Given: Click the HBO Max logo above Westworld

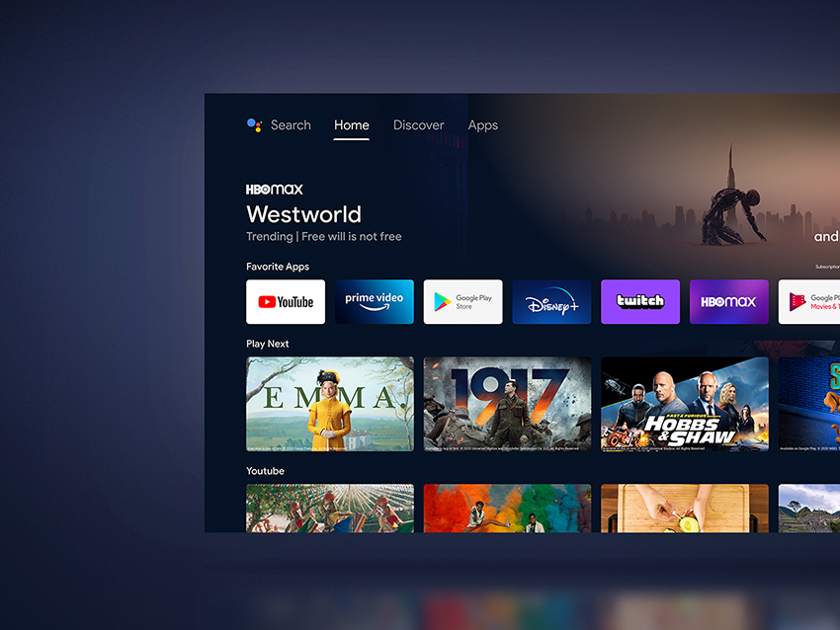Looking at the screenshot, I should click(275, 189).
